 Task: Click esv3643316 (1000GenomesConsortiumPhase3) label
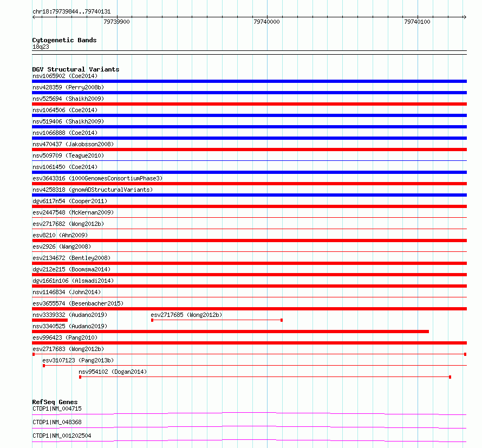[x=97, y=178]
